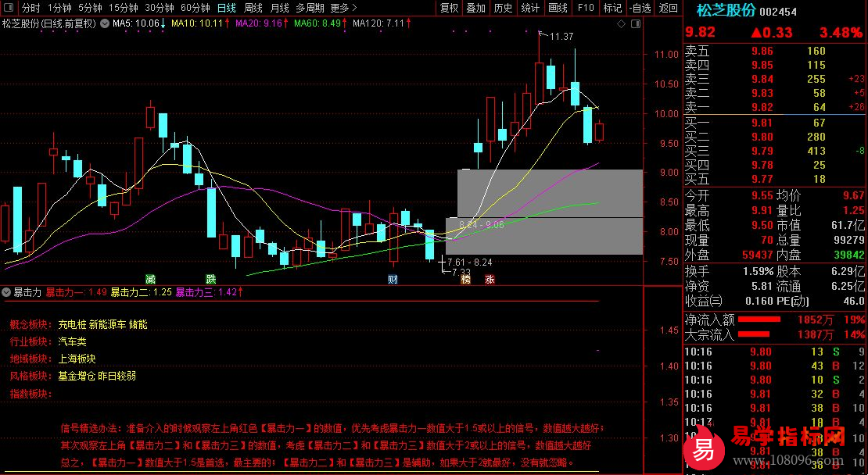The height and width of the screenshot is (475, 868).
Task: Expand the 更多 period options
Action: (343, 8)
